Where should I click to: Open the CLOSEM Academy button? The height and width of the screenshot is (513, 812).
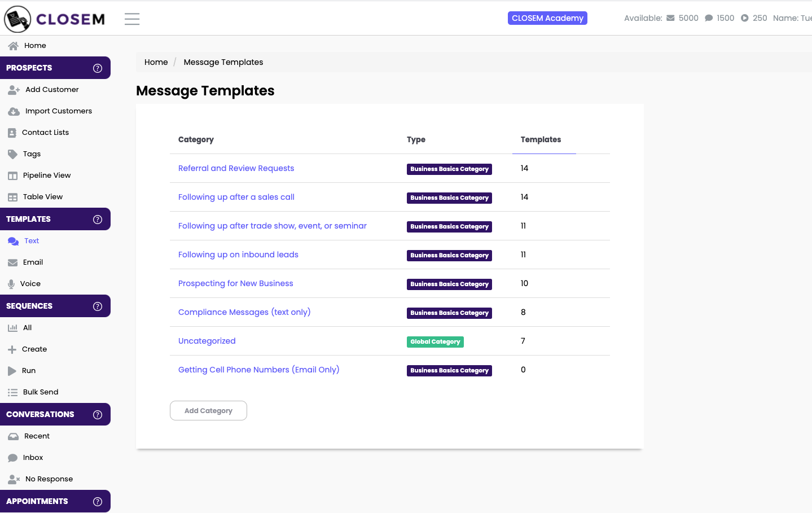[x=547, y=18]
